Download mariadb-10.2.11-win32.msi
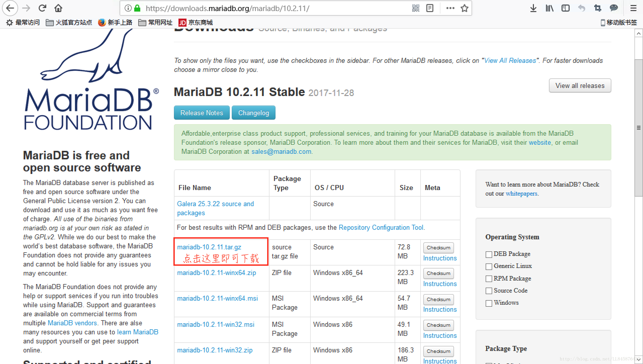Viewport: 643px width, 364px height. pyautogui.click(x=216, y=325)
